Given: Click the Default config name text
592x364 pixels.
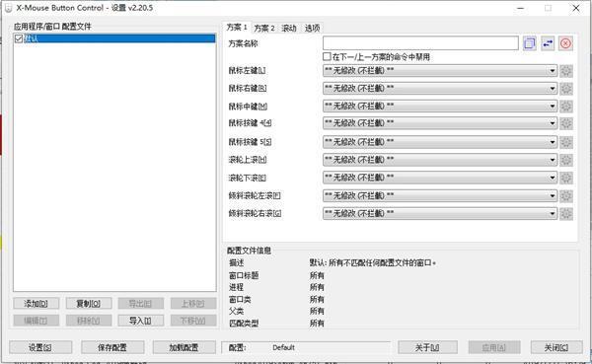Looking at the screenshot, I should click(x=283, y=347).
